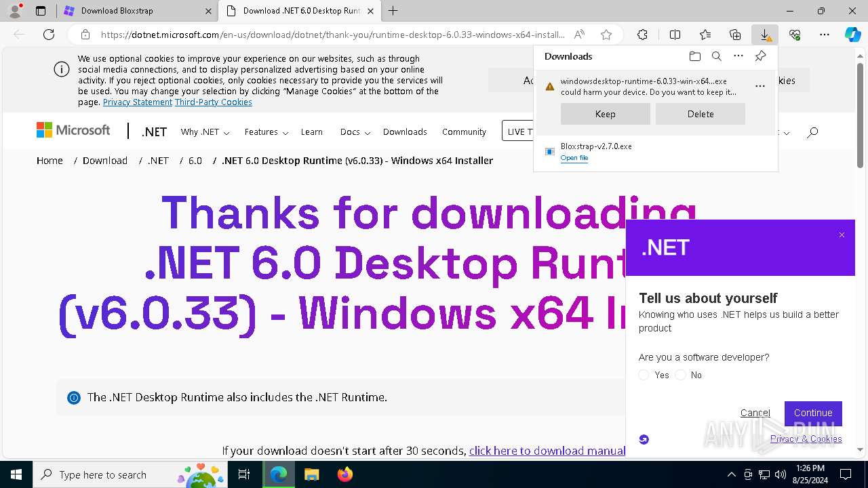Open file for Bloxstrap-v2.7.0.exe
Viewport: 868px width, 488px height.
click(574, 158)
